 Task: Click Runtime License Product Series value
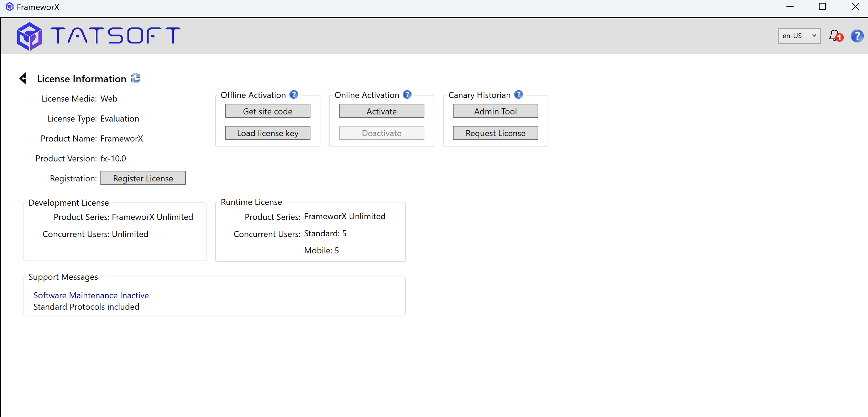click(x=345, y=216)
